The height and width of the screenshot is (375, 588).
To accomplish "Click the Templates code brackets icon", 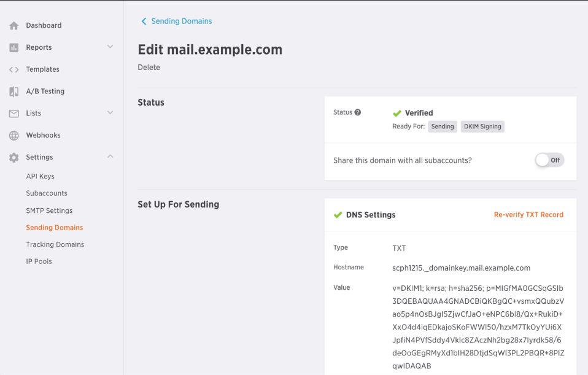I will 14,69.
